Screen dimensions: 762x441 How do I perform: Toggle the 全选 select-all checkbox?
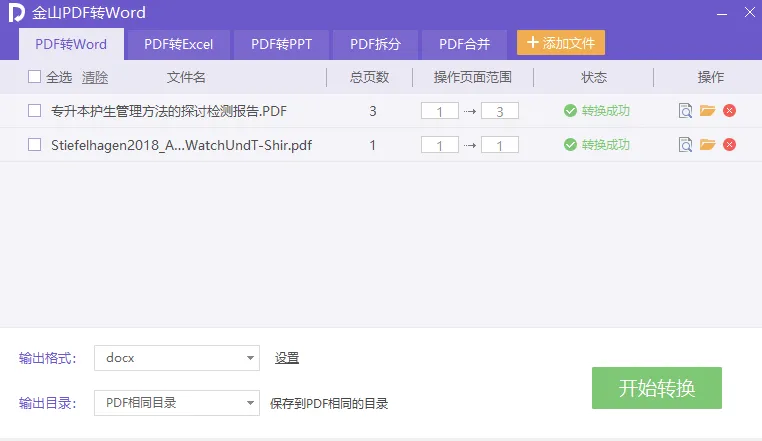tap(34, 77)
